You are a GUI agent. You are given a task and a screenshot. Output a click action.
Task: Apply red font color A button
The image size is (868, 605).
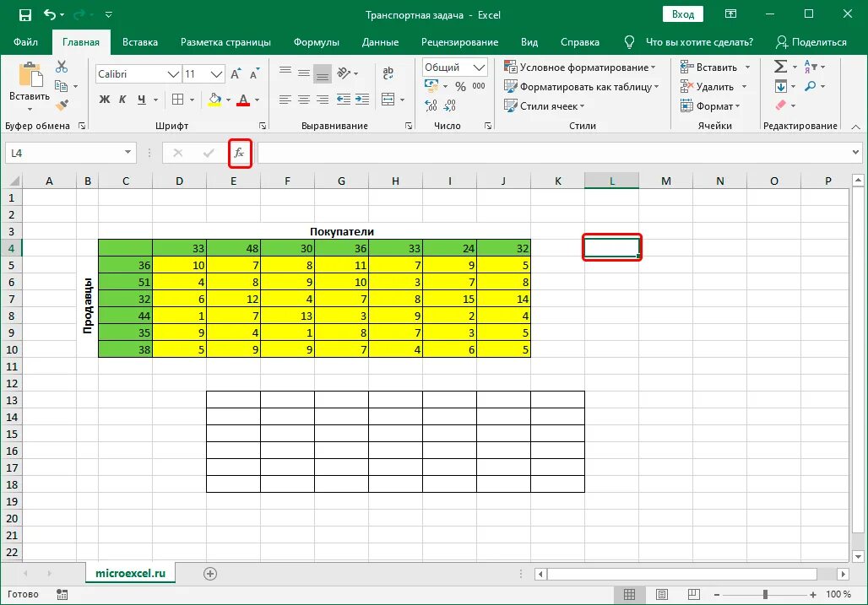pos(243,100)
